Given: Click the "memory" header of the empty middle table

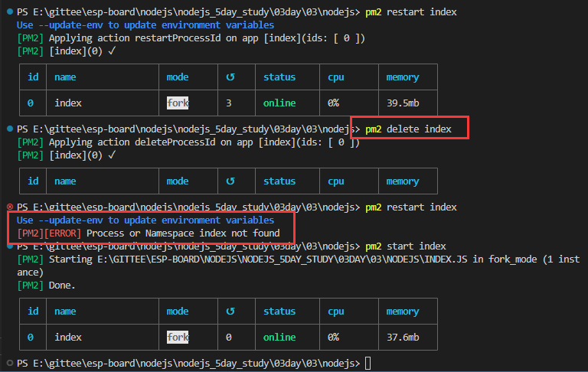Looking at the screenshot, I should (x=402, y=181).
